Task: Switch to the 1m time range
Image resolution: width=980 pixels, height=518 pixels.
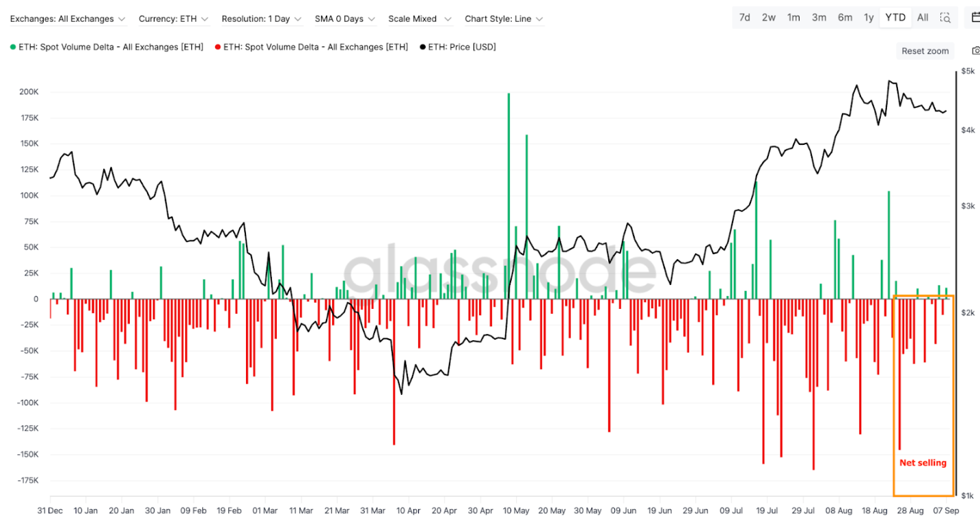Action: tap(793, 18)
